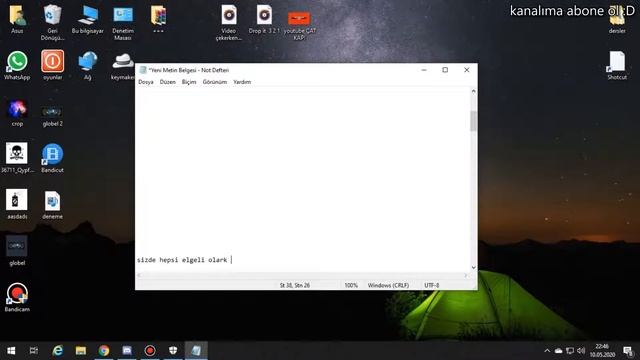Select the Ağ network desktop icon

click(87, 65)
